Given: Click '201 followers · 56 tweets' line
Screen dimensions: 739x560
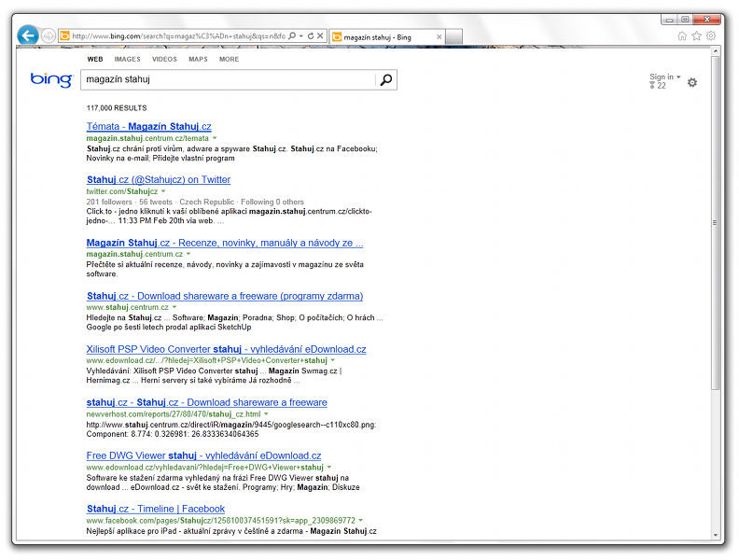Looking at the screenshot, I should coord(195,202).
